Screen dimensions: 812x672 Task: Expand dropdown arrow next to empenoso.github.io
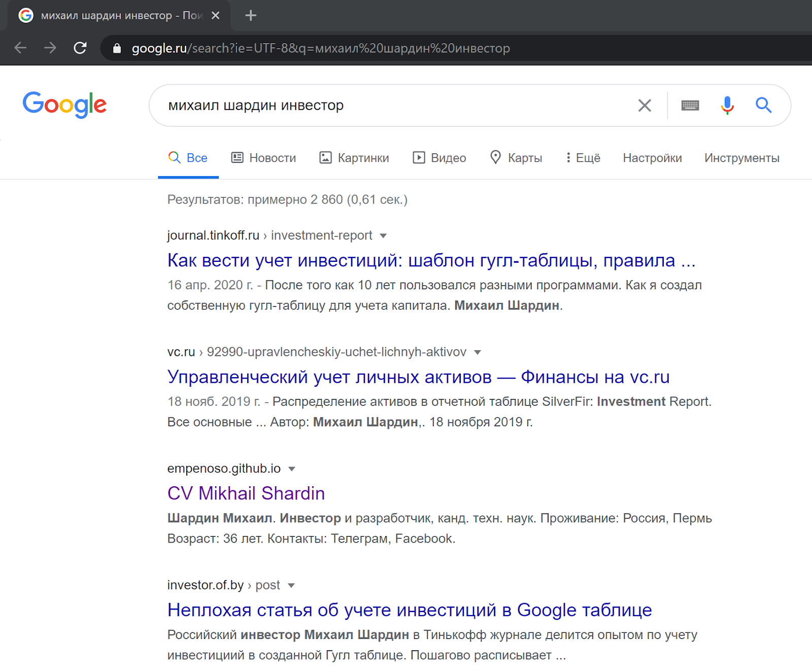point(291,469)
